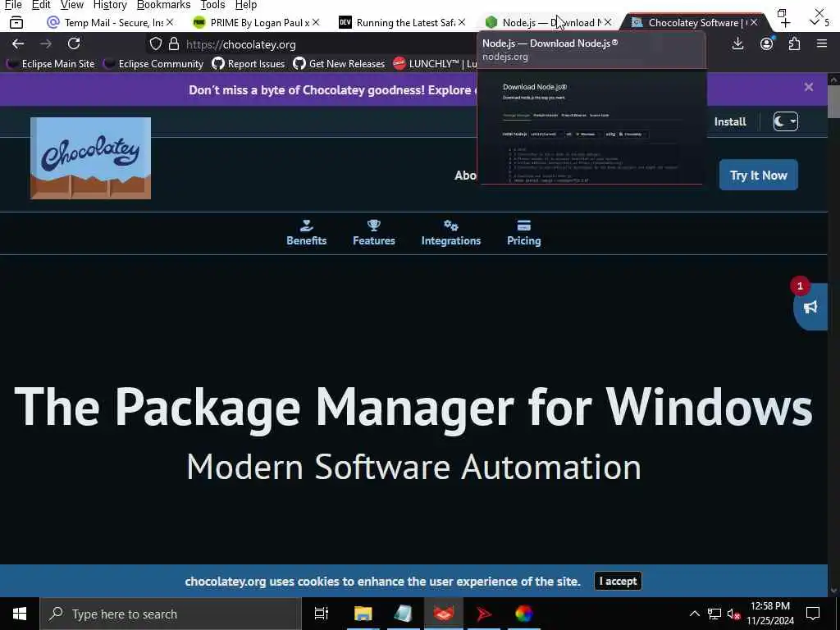This screenshot has height=630, width=840.
Task: Click the Node.js tab preview thumbnail
Action: tap(592, 127)
